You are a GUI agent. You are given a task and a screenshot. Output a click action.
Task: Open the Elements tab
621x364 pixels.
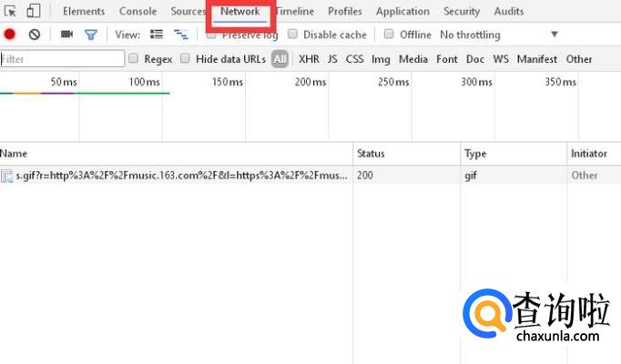[x=84, y=12]
